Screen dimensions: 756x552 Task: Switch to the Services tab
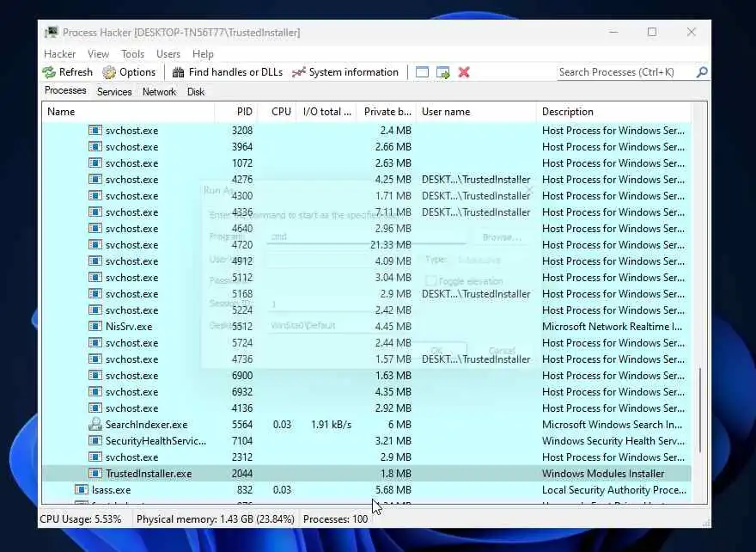click(x=114, y=92)
